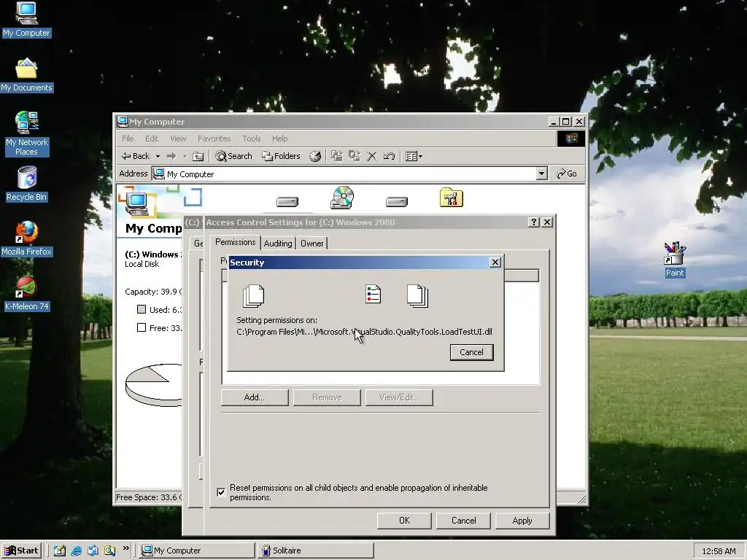Click Cancel in Access Control Settings
This screenshot has height=560, width=747.
pyautogui.click(x=463, y=521)
